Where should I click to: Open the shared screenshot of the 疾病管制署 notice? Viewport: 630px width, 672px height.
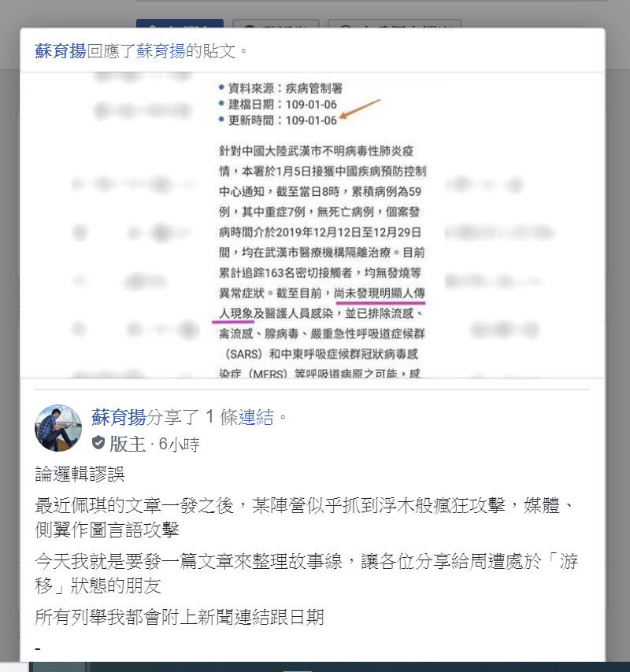click(312, 225)
